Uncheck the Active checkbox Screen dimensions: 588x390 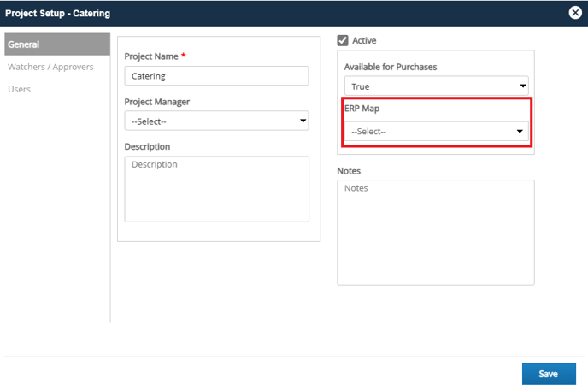(x=343, y=40)
